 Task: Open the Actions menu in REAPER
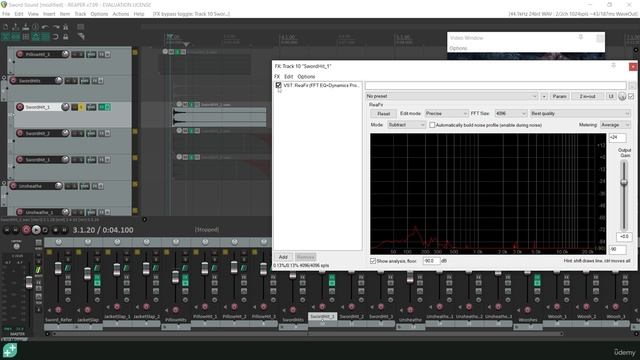pos(120,14)
